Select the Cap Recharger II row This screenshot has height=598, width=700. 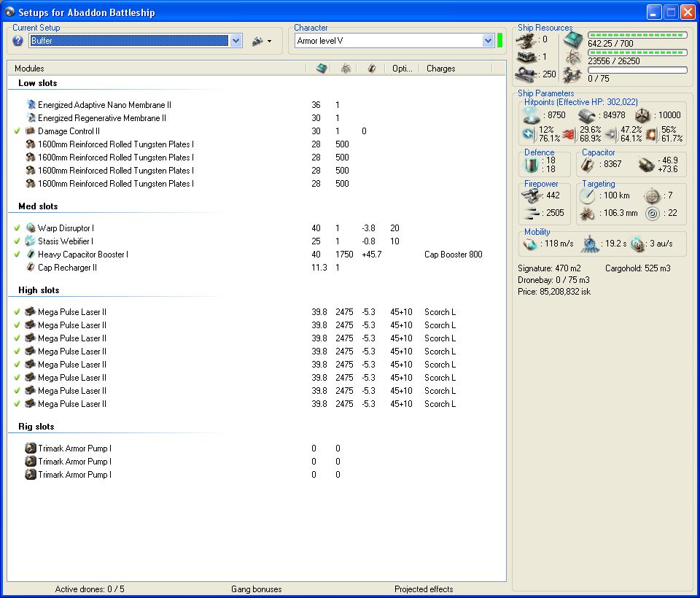tap(257, 268)
